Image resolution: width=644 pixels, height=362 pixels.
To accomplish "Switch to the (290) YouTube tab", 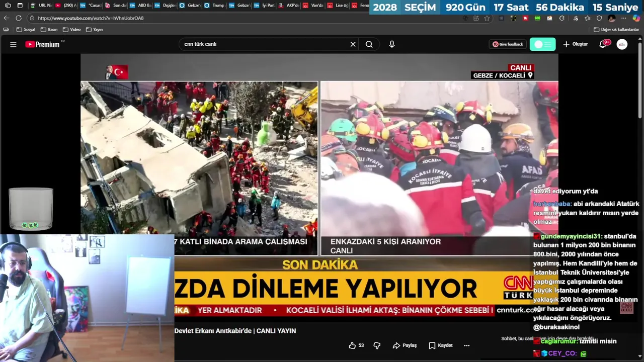I will (x=66, y=6).
